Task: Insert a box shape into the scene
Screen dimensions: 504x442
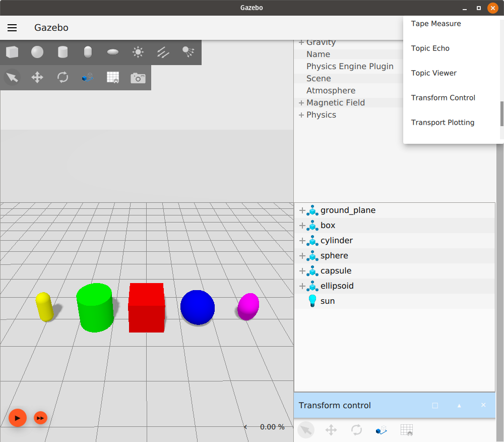Action: pos(12,52)
